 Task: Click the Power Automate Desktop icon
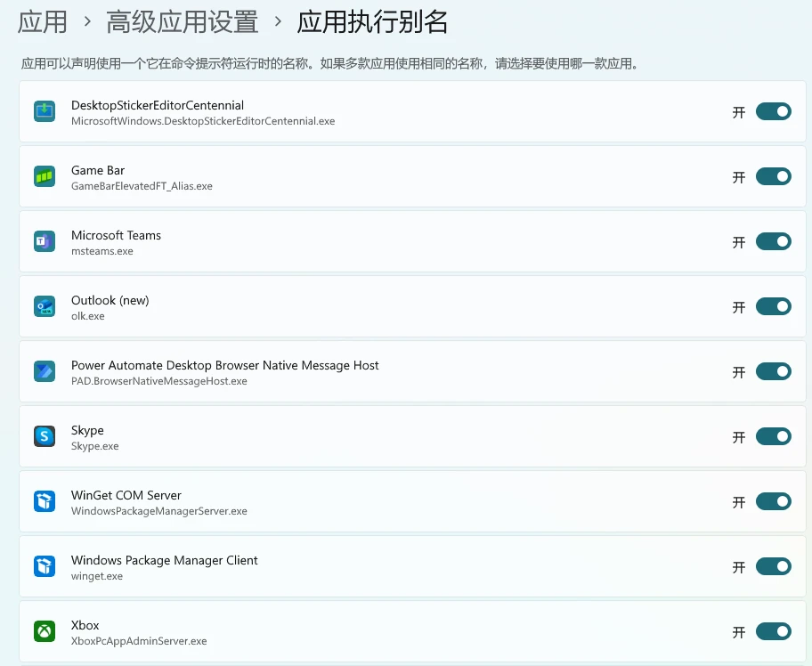pyautogui.click(x=45, y=371)
